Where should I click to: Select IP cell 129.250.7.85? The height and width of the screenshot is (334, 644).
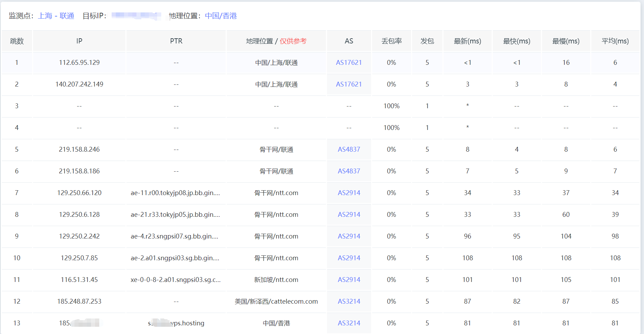point(79,258)
